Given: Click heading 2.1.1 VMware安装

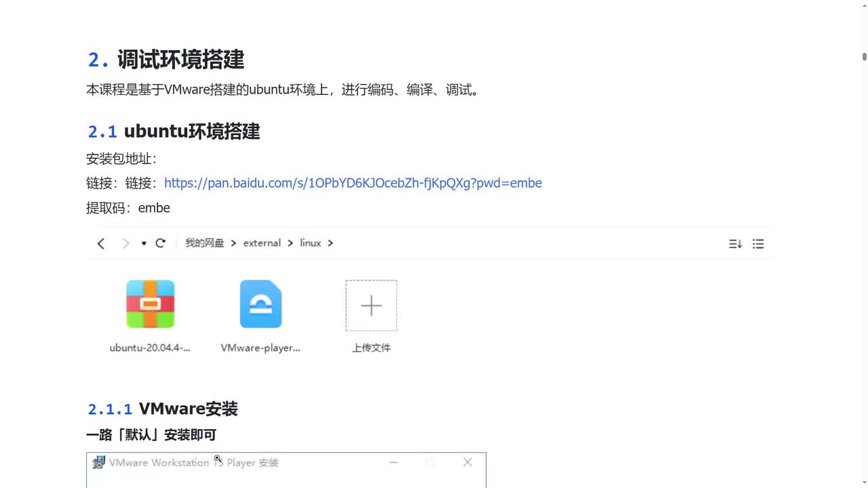Looking at the screenshot, I should pos(163,409).
